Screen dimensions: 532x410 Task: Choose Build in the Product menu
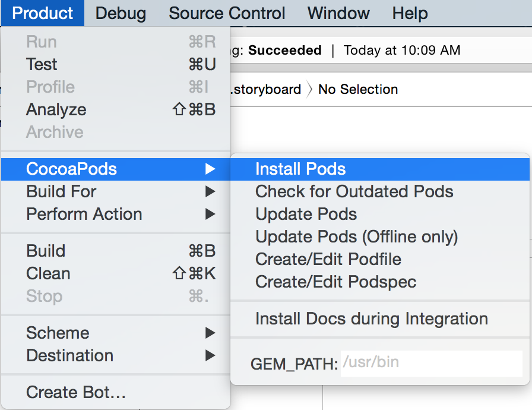point(46,251)
